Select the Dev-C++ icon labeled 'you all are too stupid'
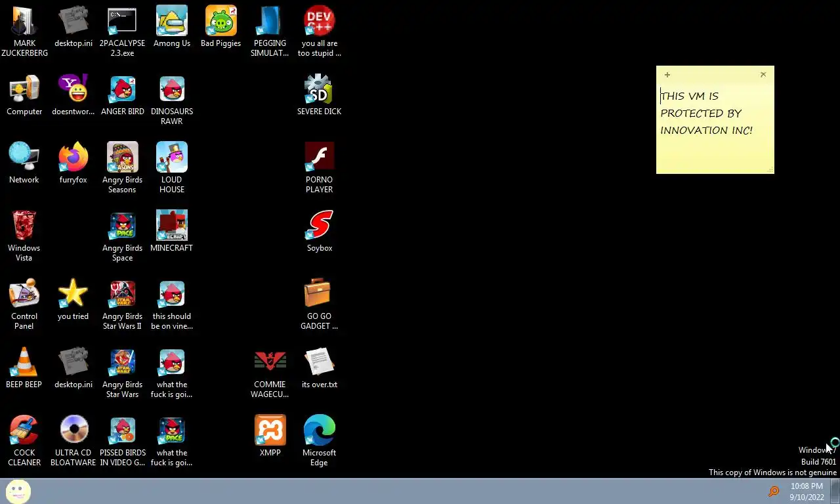 [320, 31]
